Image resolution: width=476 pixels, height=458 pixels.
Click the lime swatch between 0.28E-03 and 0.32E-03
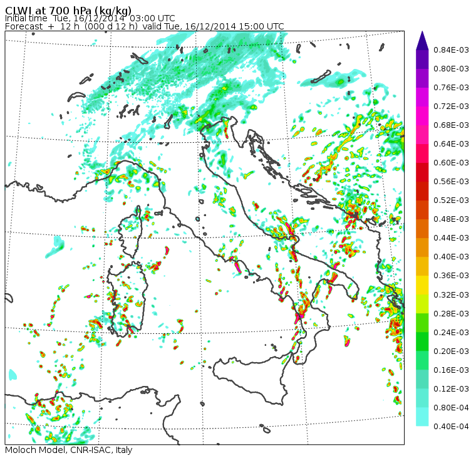422,304
